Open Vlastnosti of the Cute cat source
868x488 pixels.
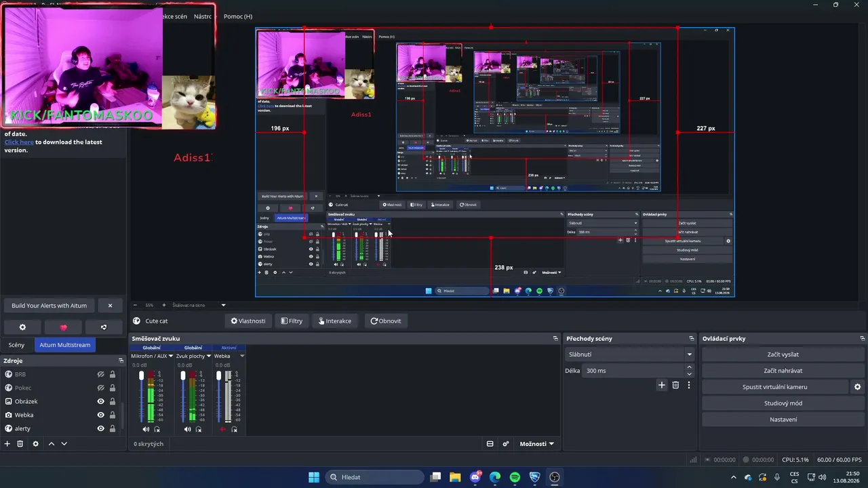248,321
